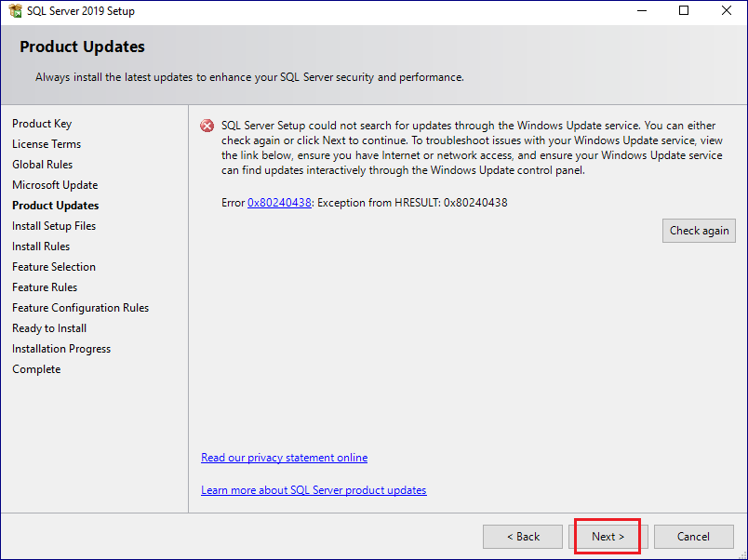Click the SQL Server Setup title bar icon
This screenshot has width=748, height=560.
click(x=15, y=10)
